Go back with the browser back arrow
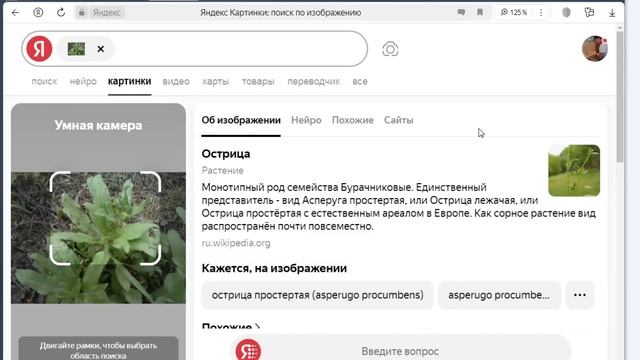The width and height of the screenshot is (640, 360). click(16, 13)
